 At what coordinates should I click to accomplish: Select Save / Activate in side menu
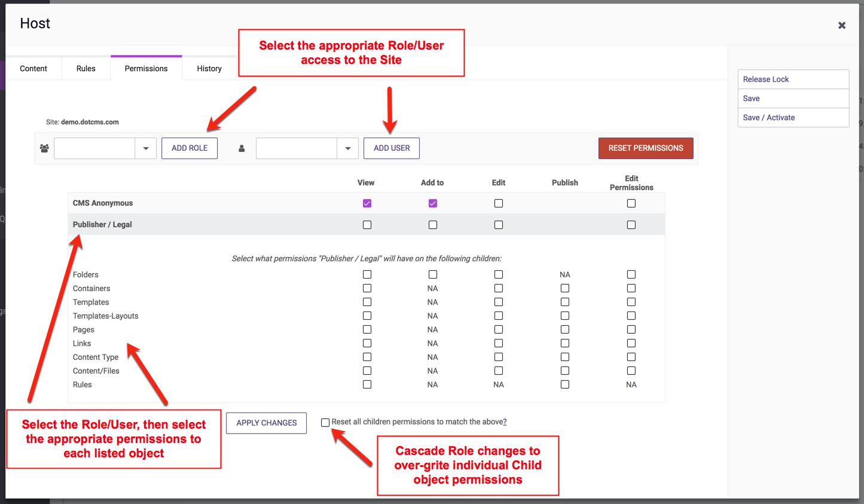pos(769,118)
